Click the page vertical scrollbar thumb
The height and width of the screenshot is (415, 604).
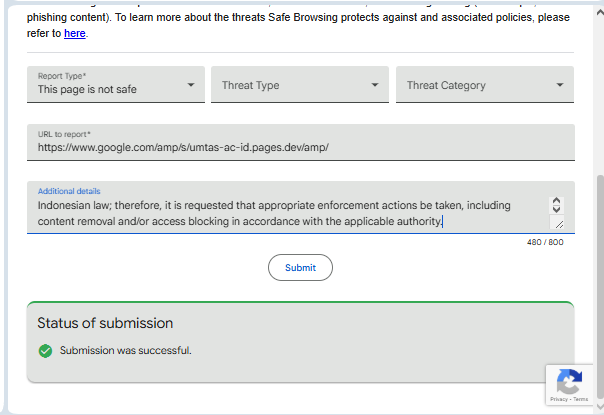point(599,290)
